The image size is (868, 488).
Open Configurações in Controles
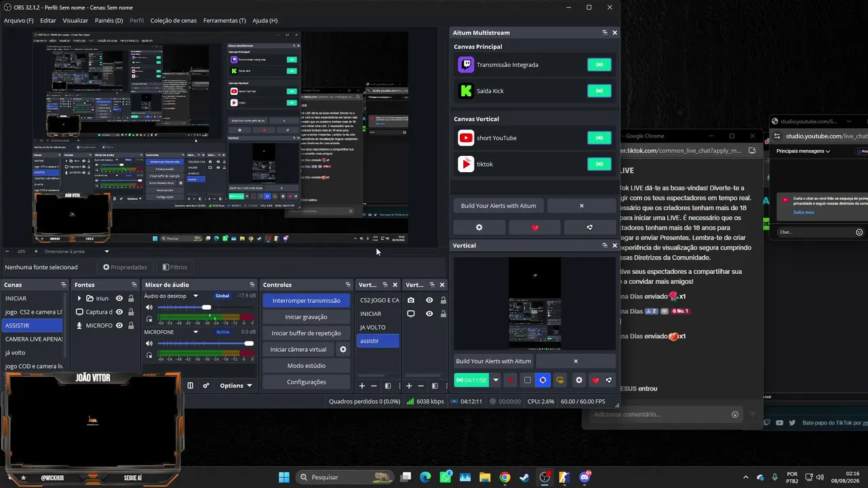[307, 382]
